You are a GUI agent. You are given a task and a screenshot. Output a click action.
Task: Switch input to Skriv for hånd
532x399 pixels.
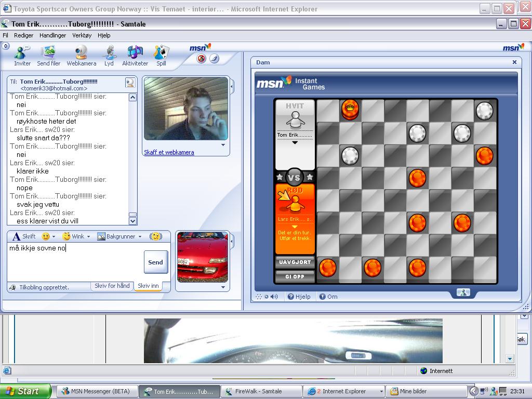(x=112, y=286)
